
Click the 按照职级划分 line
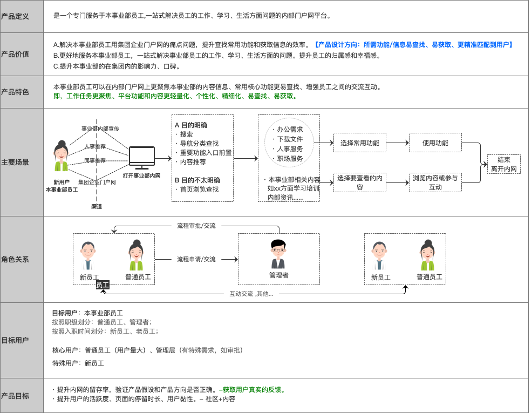tap(102, 322)
